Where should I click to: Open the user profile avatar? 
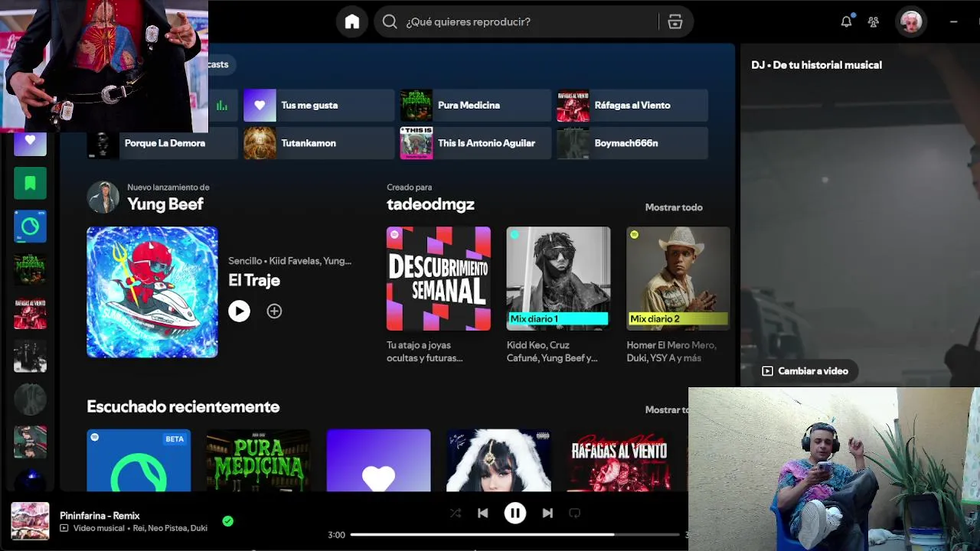click(x=911, y=21)
